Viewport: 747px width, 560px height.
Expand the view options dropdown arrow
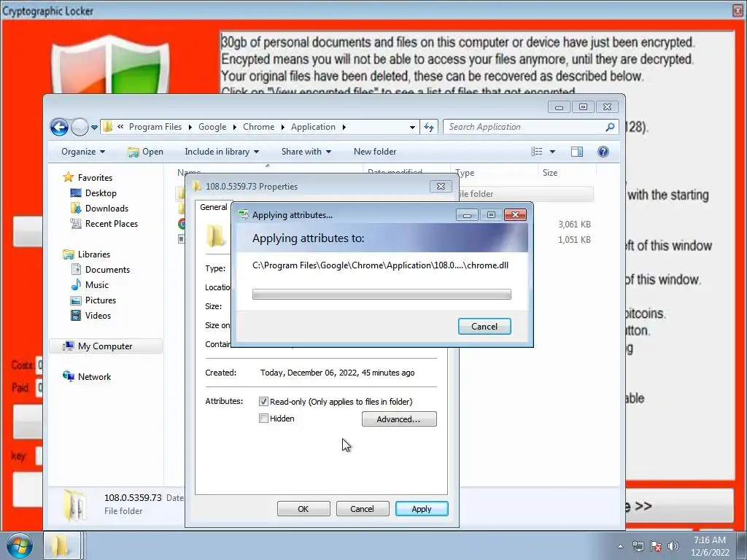coord(553,152)
